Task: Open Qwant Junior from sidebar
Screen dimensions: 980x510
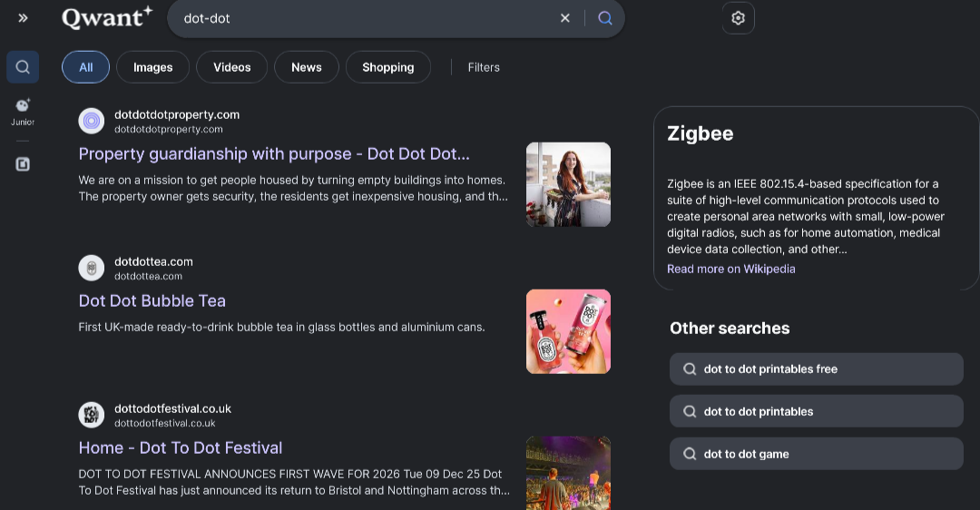Action: coord(23,112)
